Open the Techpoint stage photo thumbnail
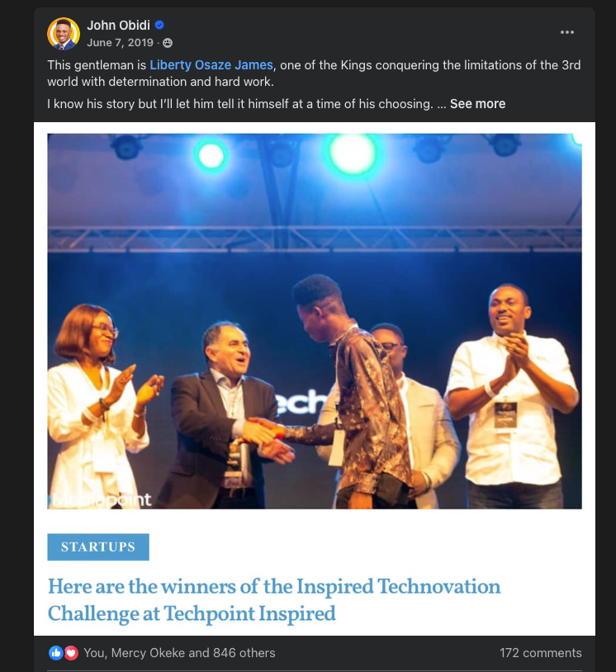 pyautogui.click(x=315, y=321)
